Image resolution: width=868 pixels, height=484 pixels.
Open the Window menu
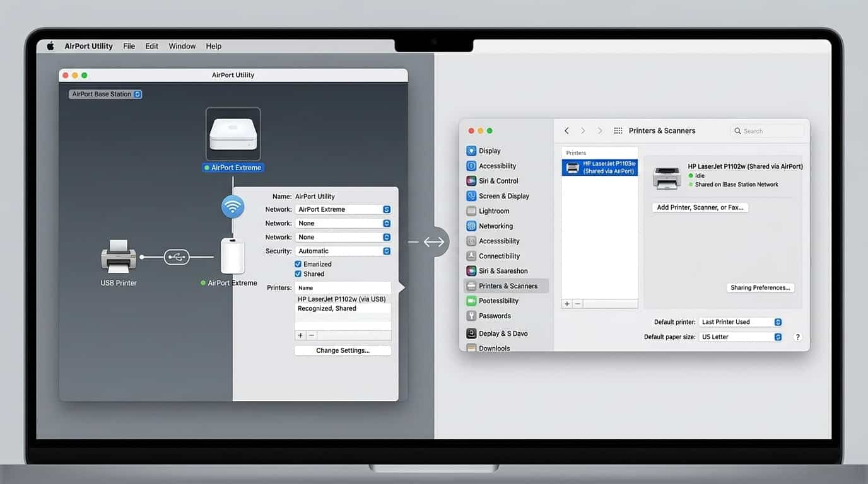[182, 46]
